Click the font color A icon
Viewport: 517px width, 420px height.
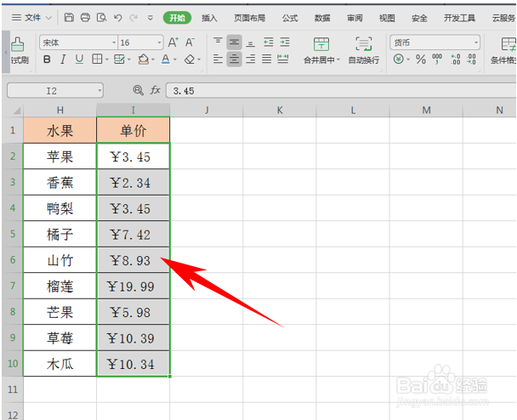[x=166, y=60]
